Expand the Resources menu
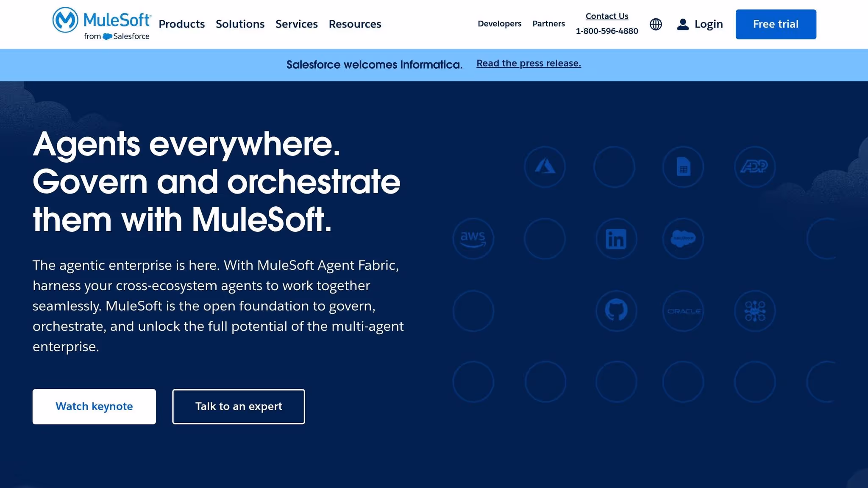Image resolution: width=868 pixels, height=488 pixels. [355, 24]
